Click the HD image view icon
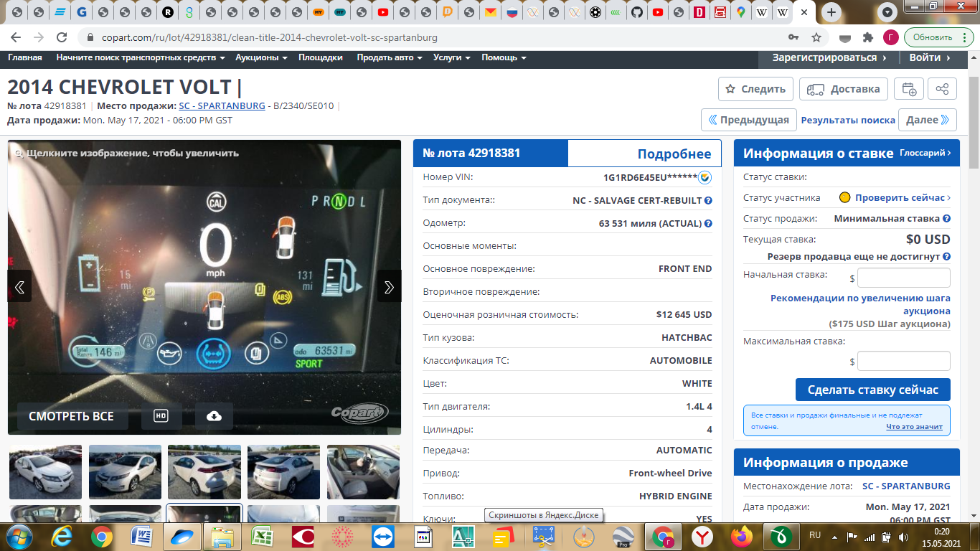The width and height of the screenshot is (980, 551). [161, 416]
